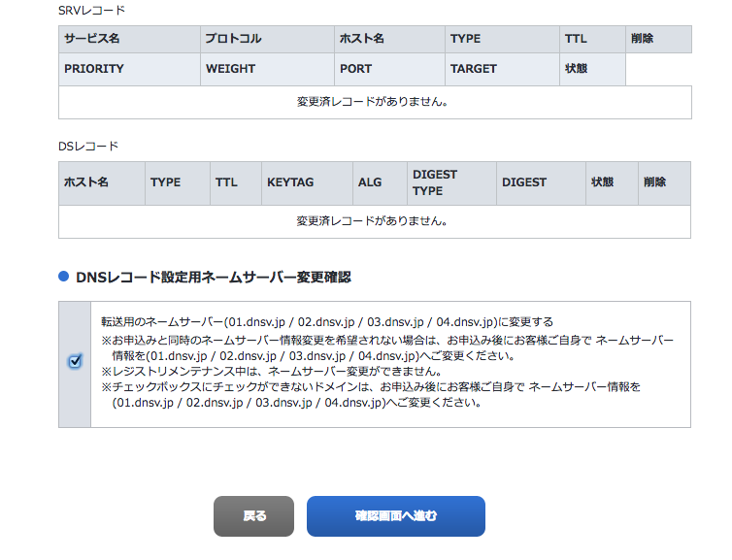Click the プロトコル column header
This screenshot has height=560, width=732.
234,39
